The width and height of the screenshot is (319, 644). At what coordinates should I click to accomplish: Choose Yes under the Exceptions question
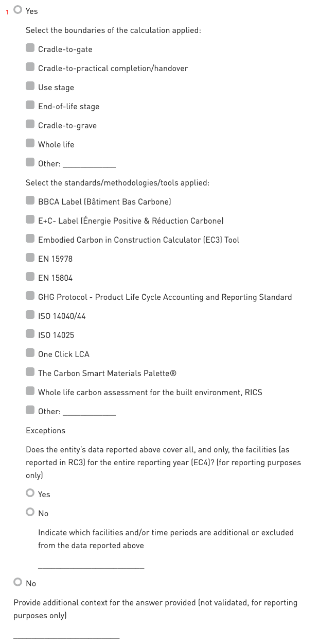click(x=31, y=494)
